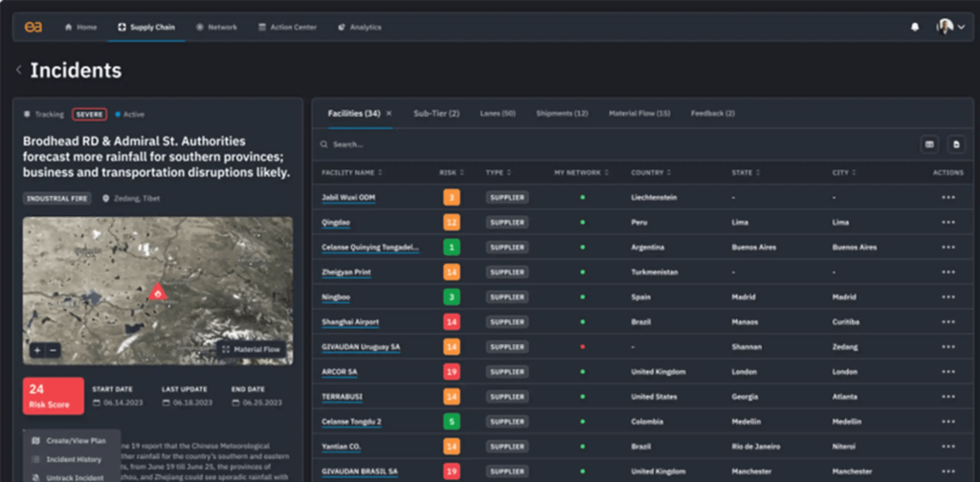Open actions menu for Jabil Wuxi ODM
The width and height of the screenshot is (980, 482).
click(948, 197)
